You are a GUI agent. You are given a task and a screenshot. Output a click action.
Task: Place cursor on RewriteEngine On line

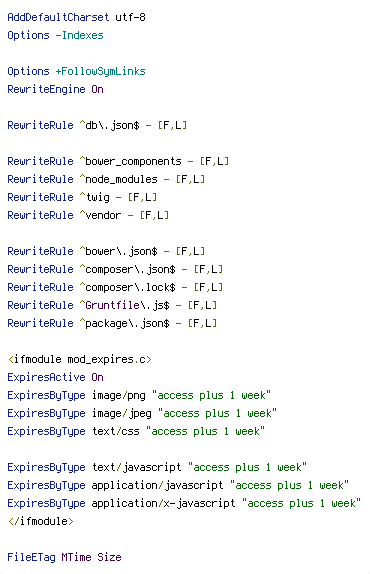(x=55, y=89)
